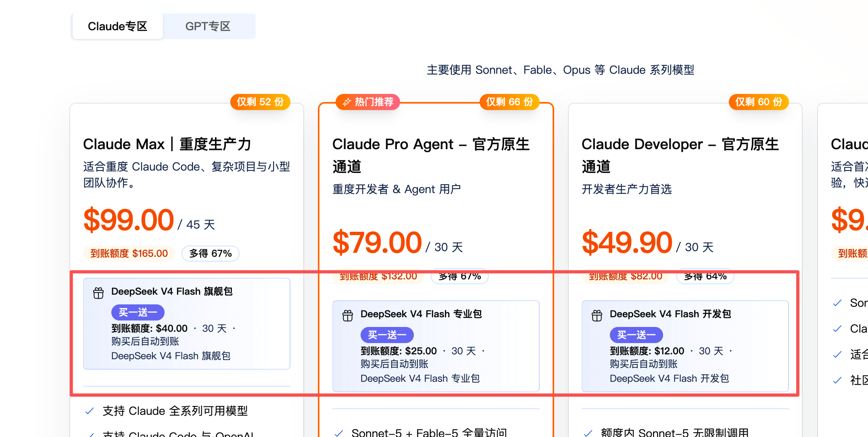This screenshot has height=437, width=868.
Task: Click the Claude Max | 重度生产力 plan title
Action: pos(167,144)
